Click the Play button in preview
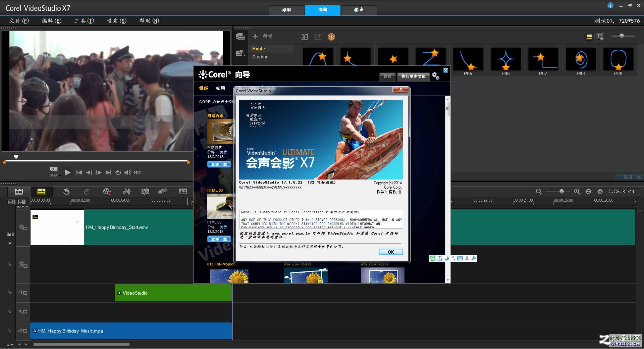The width and height of the screenshot is (644, 349). tap(68, 172)
